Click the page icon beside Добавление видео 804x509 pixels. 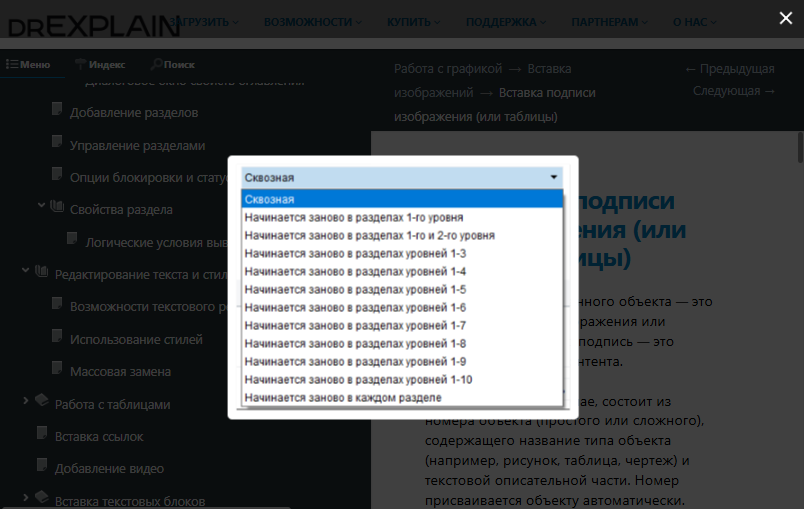click(42, 467)
